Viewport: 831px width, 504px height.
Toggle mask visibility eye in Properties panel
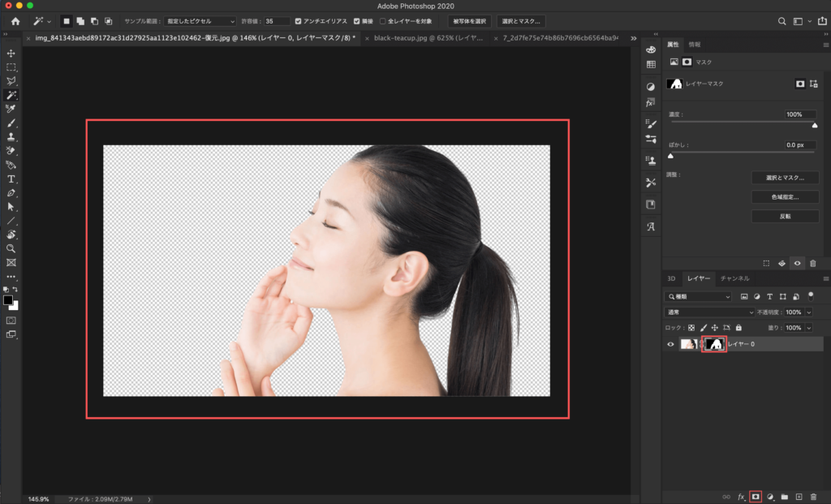[797, 264]
